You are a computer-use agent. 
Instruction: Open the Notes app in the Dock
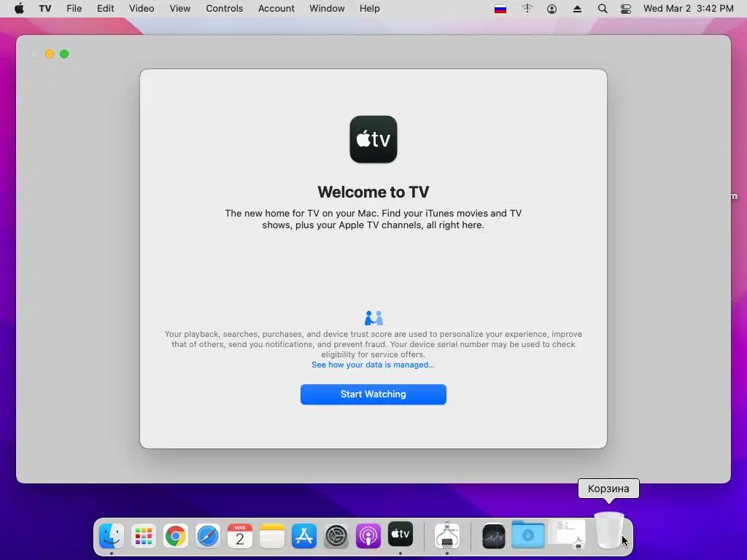pyautogui.click(x=272, y=536)
